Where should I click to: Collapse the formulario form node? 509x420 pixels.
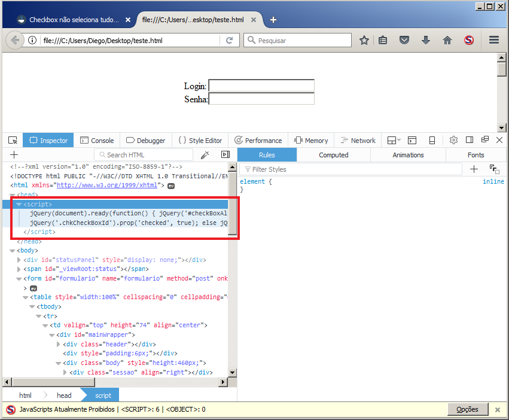click(x=19, y=279)
